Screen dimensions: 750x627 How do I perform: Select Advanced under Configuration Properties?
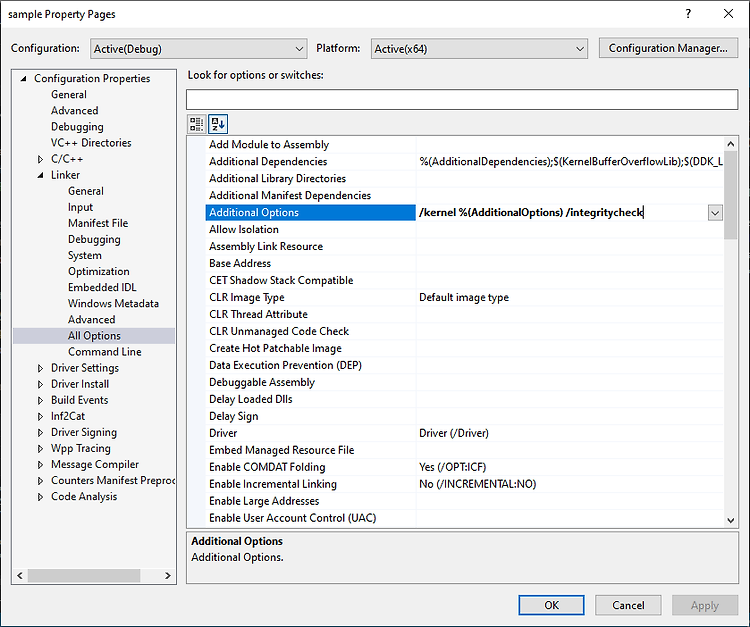75,110
